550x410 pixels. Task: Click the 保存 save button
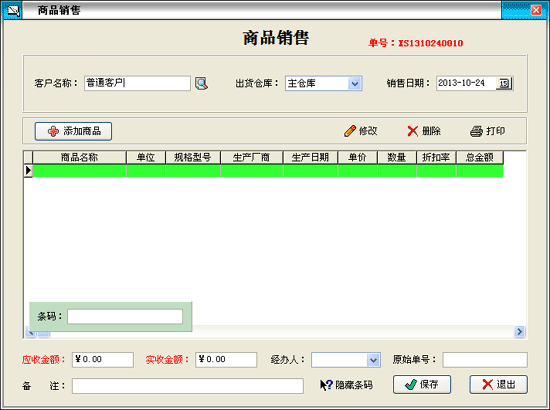[x=422, y=384]
